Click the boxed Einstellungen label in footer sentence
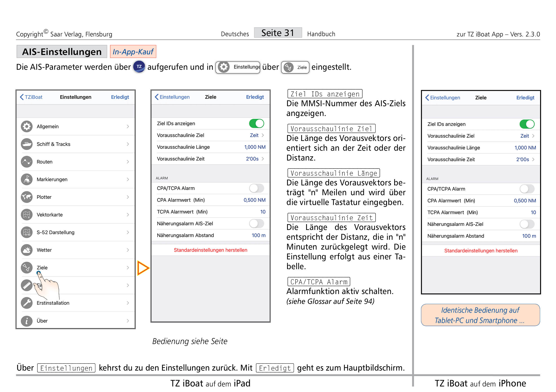The height and width of the screenshot is (392, 556). click(66, 368)
